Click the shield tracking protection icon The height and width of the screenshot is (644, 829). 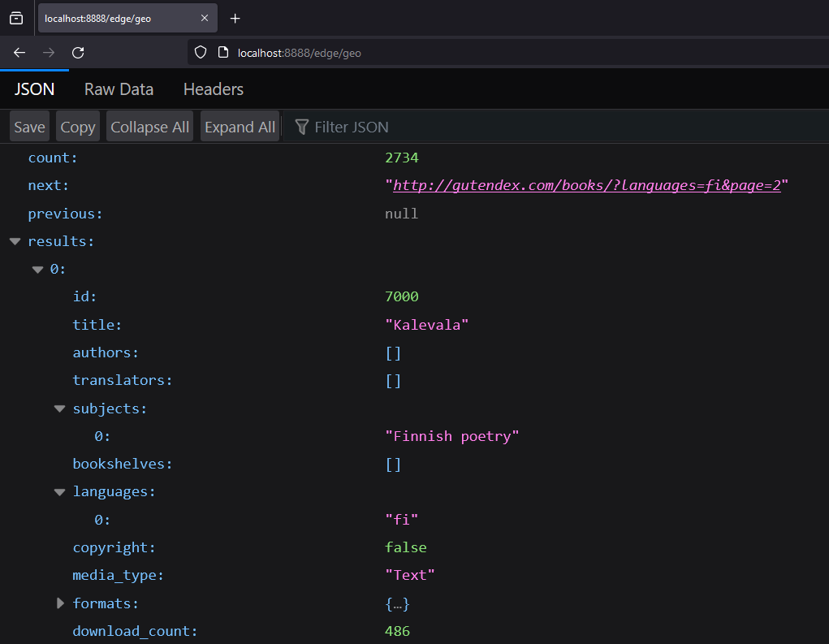pyautogui.click(x=201, y=53)
